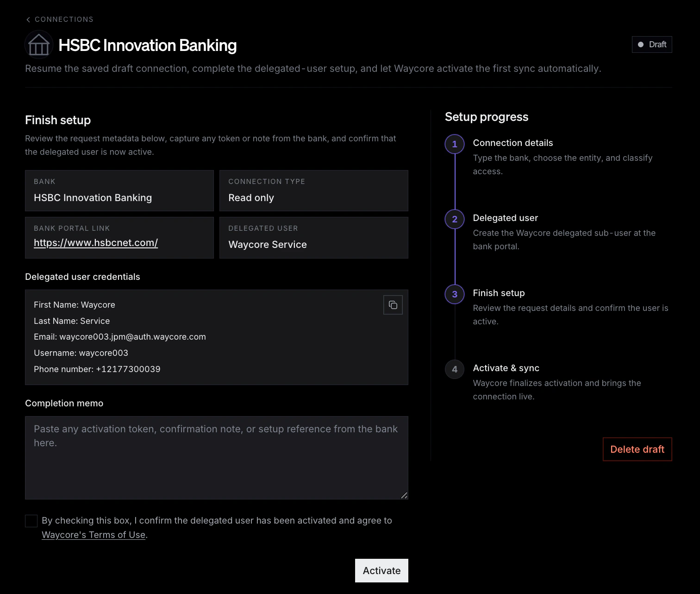The image size is (700, 594).
Task: Click the First Name: Waycore line
Action: pos(75,305)
